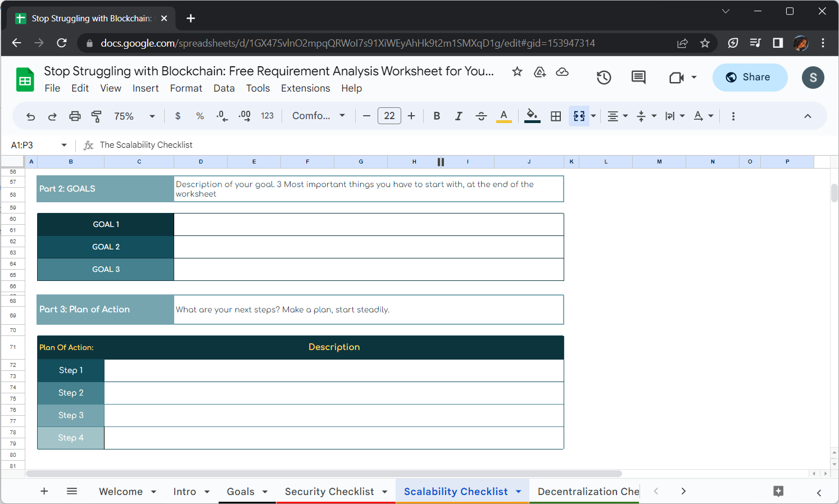
Task: Toggle strikethrough formatting
Action: coord(481,116)
